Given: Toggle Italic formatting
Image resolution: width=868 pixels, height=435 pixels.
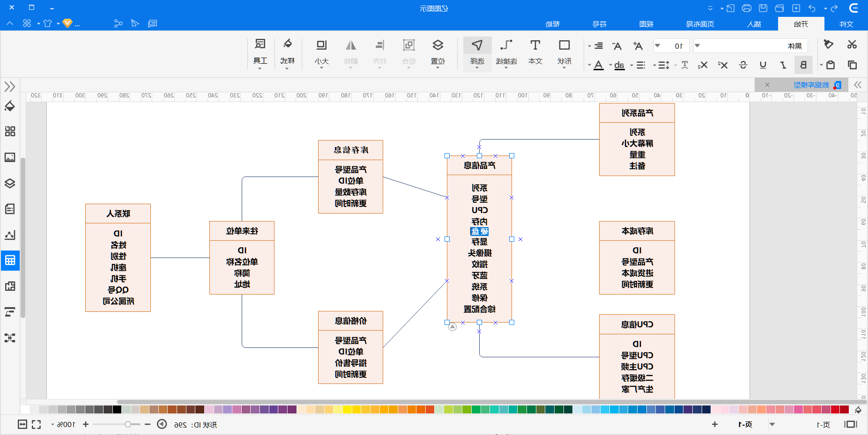Looking at the screenshot, I should click(783, 65).
